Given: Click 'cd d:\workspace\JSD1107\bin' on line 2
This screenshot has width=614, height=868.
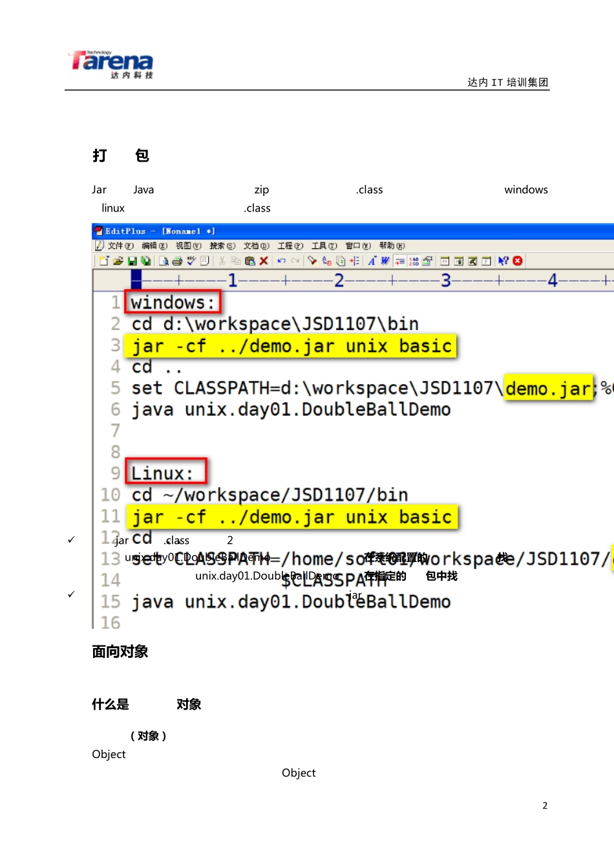Looking at the screenshot, I should pos(275,323).
